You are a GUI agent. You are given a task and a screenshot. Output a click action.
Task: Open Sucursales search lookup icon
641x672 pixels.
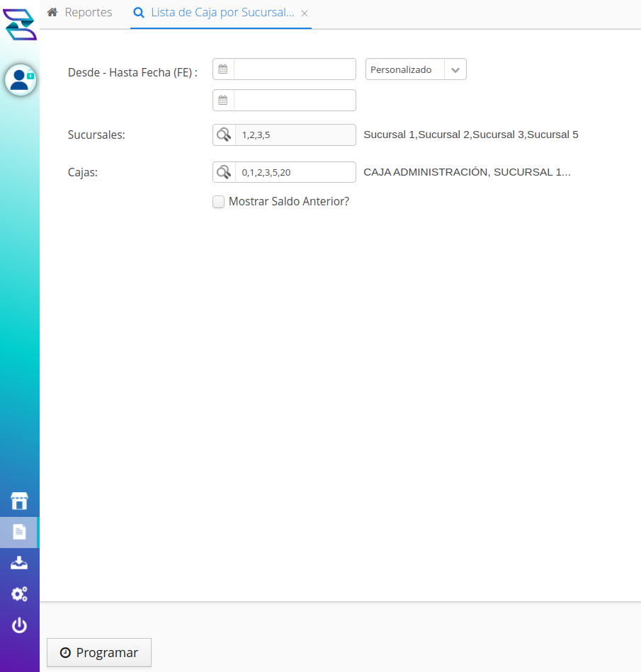pos(224,135)
